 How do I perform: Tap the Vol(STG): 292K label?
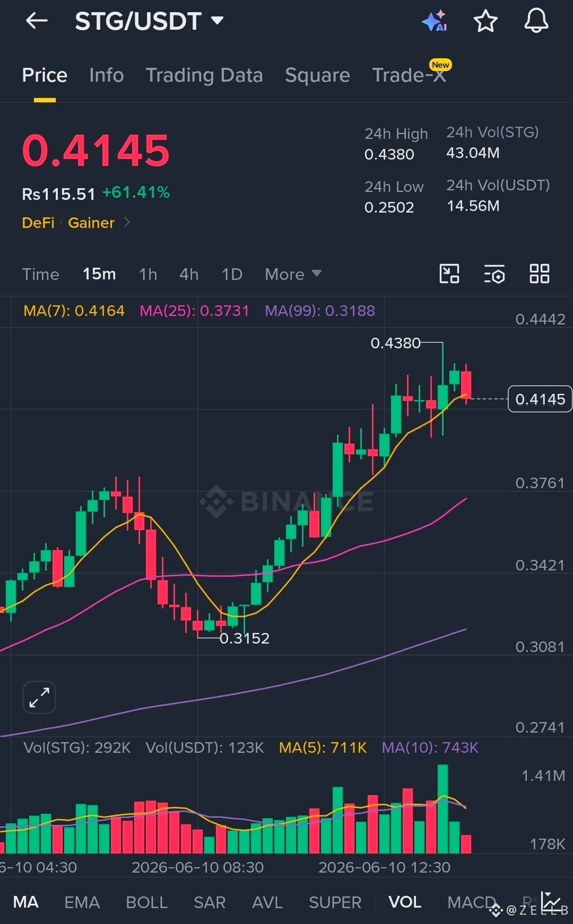tap(77, 747)
